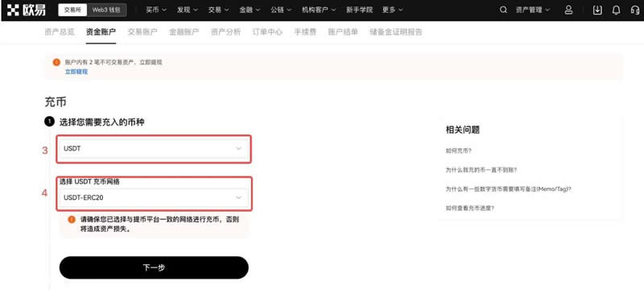Switch to Web3 钱包 toggle
This screenshot has height=290, width=644.
[106, 10]
